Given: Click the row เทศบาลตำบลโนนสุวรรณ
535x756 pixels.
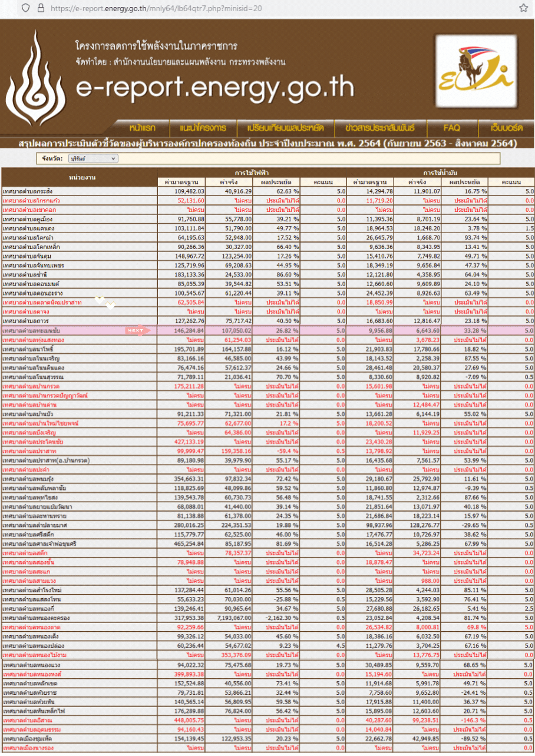Looking at the screenshot, I should click(x=267, y=377).
